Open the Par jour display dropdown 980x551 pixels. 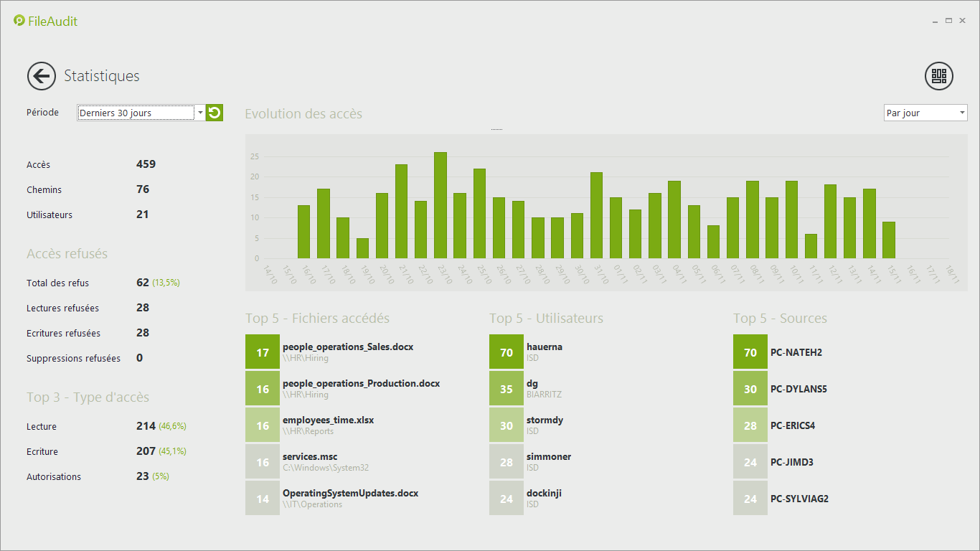[925, 113]
